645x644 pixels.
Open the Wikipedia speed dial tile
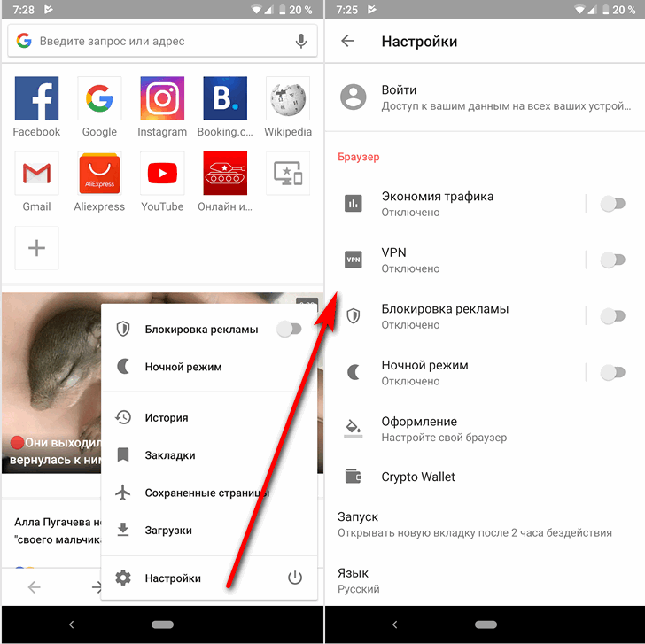pyautogui.click(x=288, y=98)
